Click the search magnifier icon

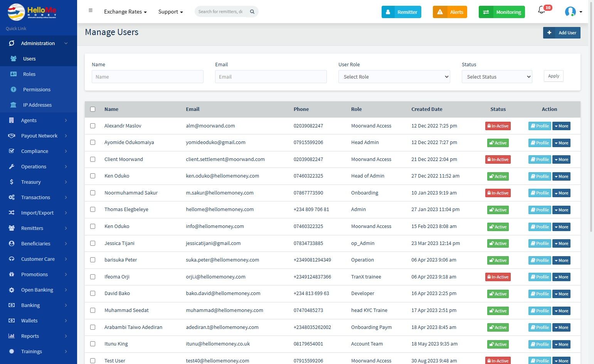[x=252, y=12]
